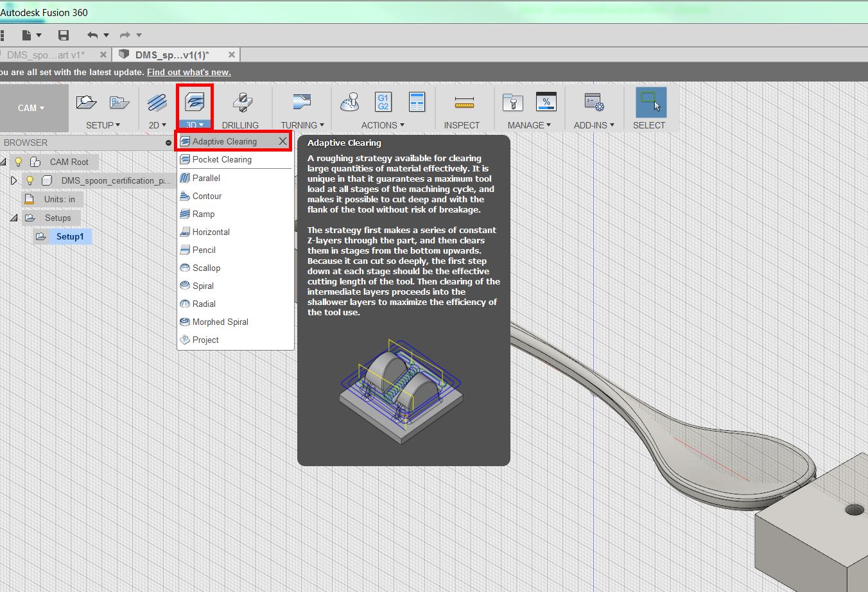The image size is (868, 592).
Task: Expand the DMS_spoon_certification tree node
Action: 14,180
